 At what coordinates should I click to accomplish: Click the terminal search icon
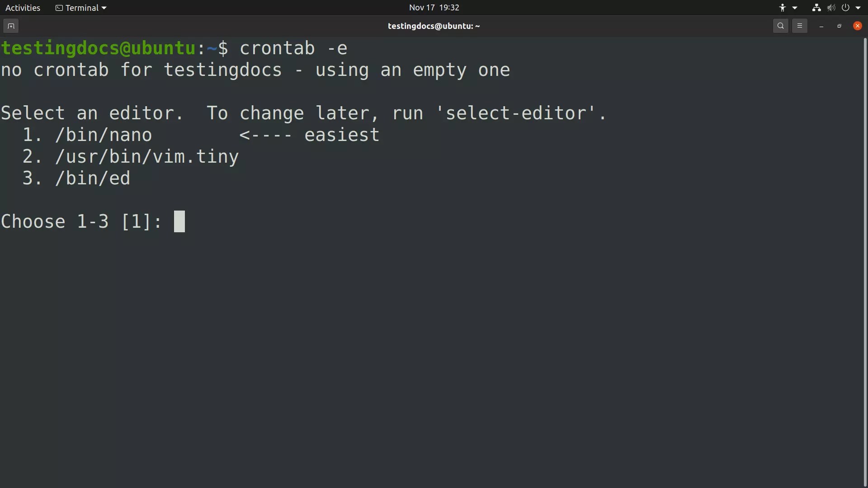(780, 26)
